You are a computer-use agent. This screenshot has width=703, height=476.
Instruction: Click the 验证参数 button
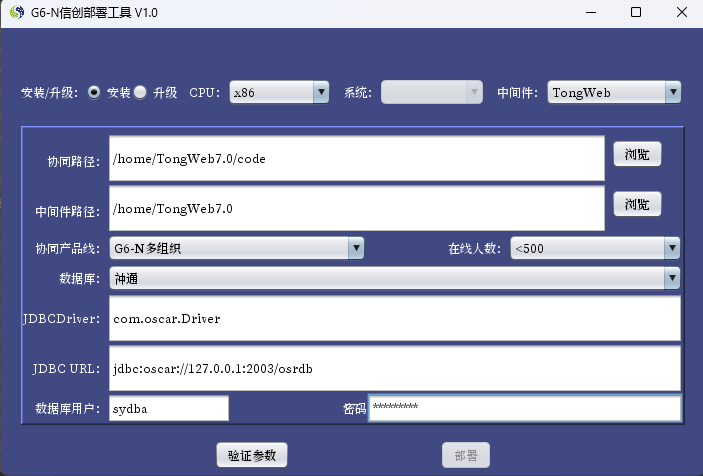252,455
